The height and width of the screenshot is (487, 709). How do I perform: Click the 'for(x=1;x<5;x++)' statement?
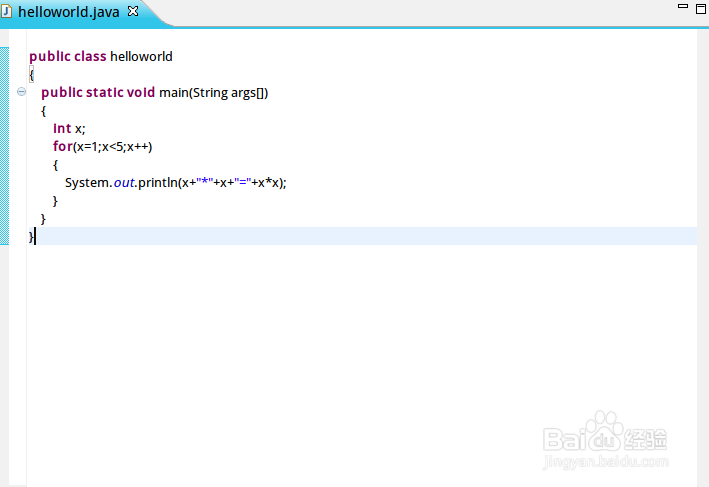coord(103,147)
